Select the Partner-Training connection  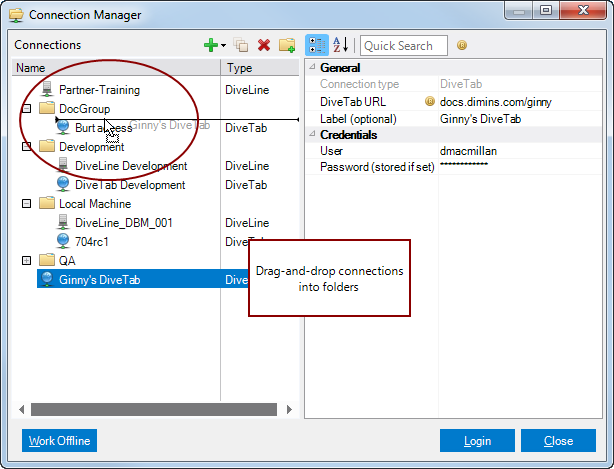click(99, 90)
